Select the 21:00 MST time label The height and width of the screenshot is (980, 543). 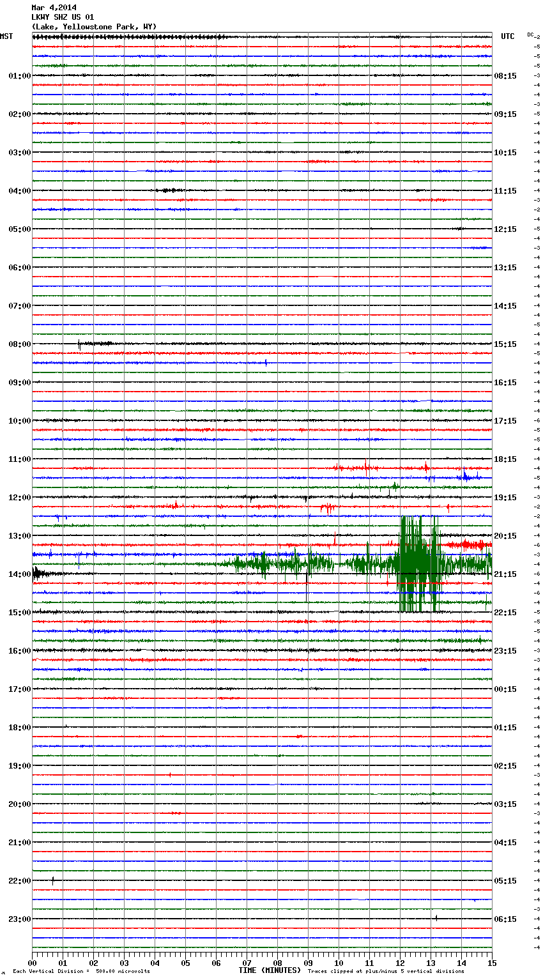(x=19, y=843)
